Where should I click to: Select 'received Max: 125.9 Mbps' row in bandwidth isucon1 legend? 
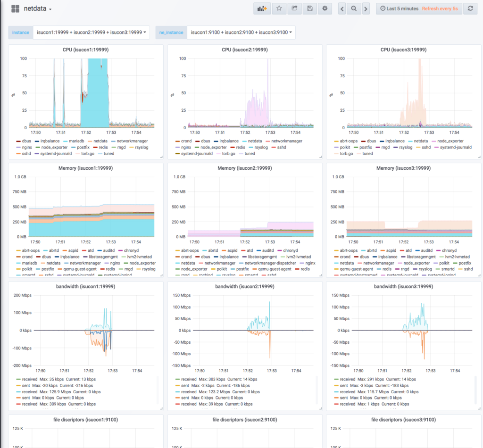point(58,392)
